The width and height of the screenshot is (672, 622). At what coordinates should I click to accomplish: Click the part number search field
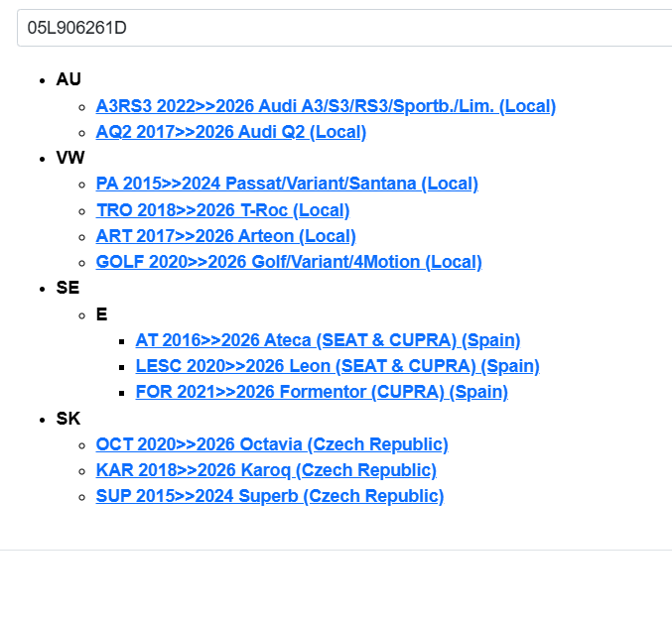click(343, 28)
